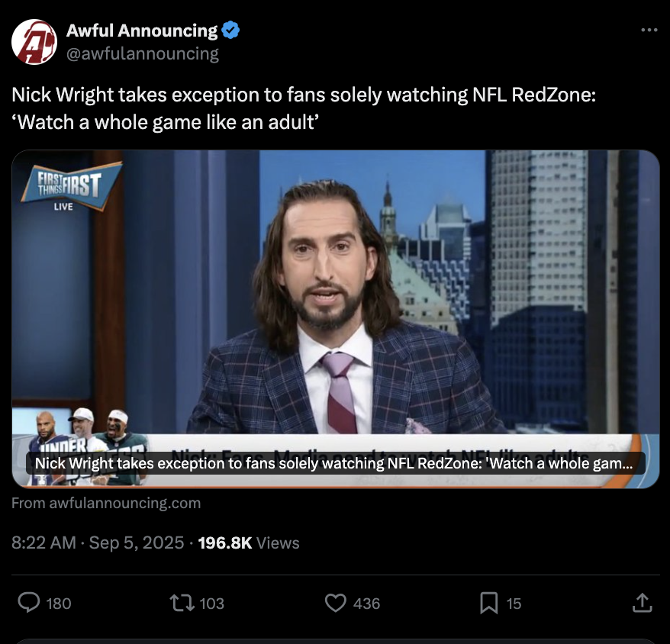This screenshot has width=670, height=644.
Task: View the 196.8K Views analytics
Action: coord(249,543)
